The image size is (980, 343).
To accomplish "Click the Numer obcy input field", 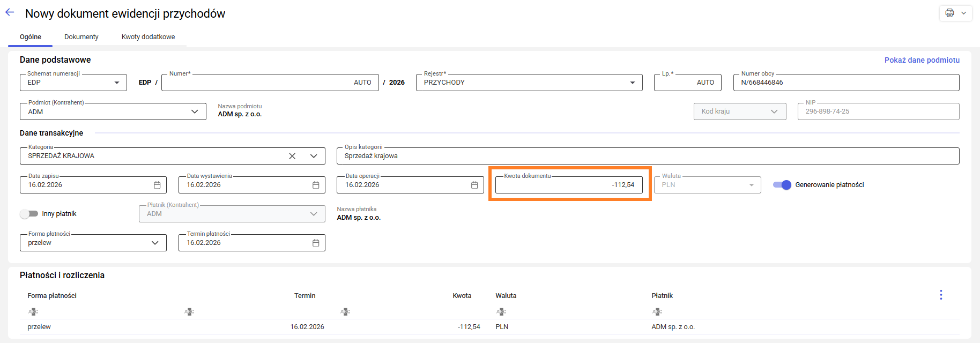I will click(x=845, y=83).
